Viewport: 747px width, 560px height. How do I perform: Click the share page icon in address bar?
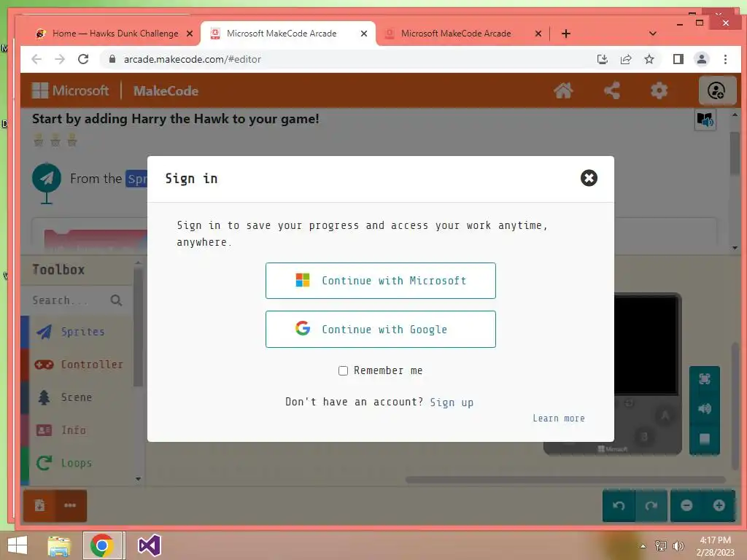(x=626, y=59)
